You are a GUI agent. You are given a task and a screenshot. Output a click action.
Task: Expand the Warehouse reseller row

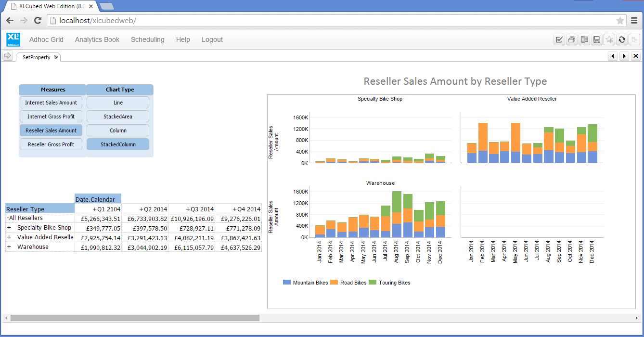[9, 247]
